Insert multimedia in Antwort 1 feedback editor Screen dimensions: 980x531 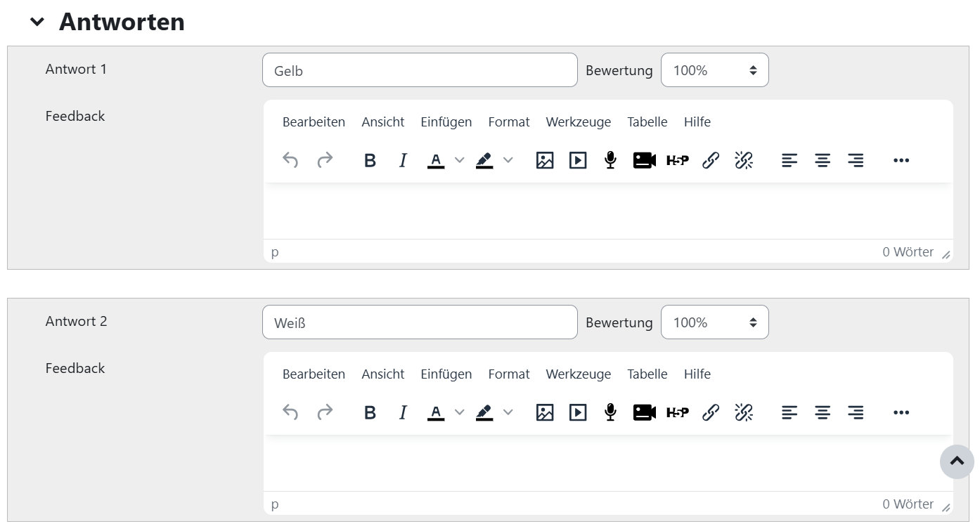tap(578, 160)
